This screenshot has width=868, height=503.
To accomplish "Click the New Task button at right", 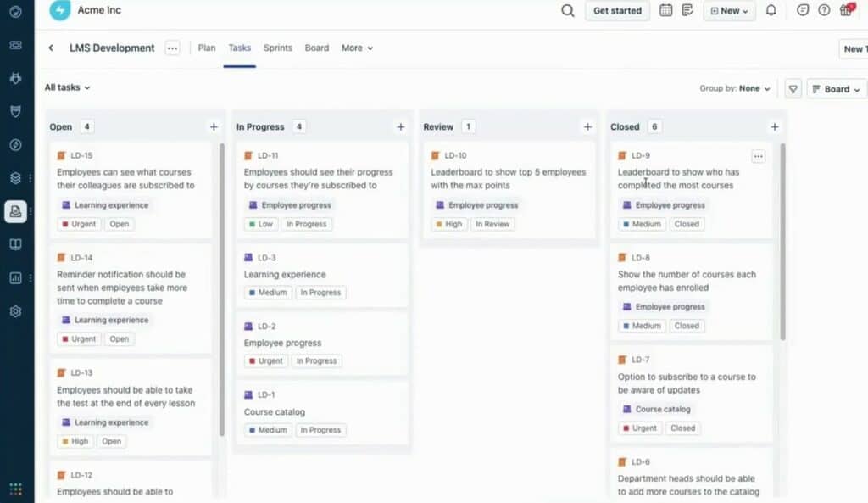I will (853, 48).
